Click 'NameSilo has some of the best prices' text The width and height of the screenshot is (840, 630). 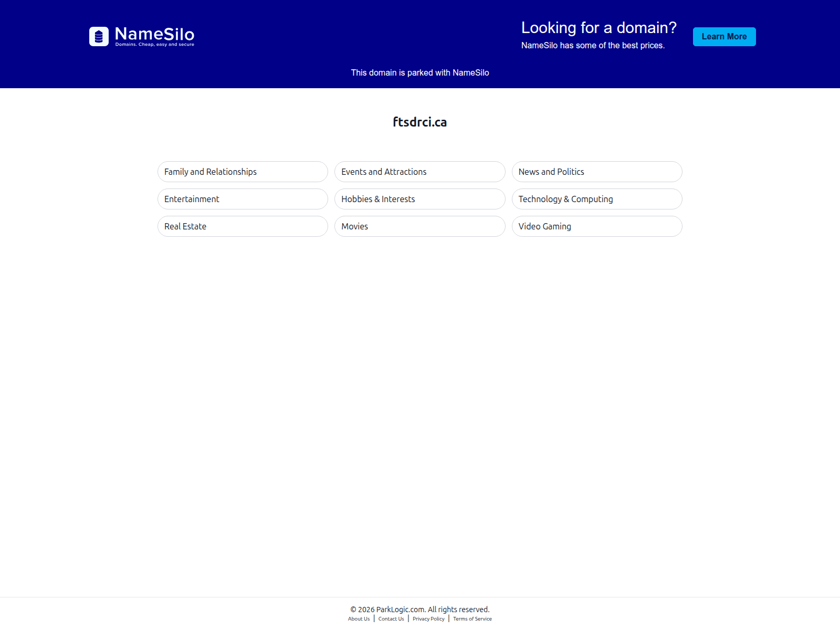click(x=593, y=46)
